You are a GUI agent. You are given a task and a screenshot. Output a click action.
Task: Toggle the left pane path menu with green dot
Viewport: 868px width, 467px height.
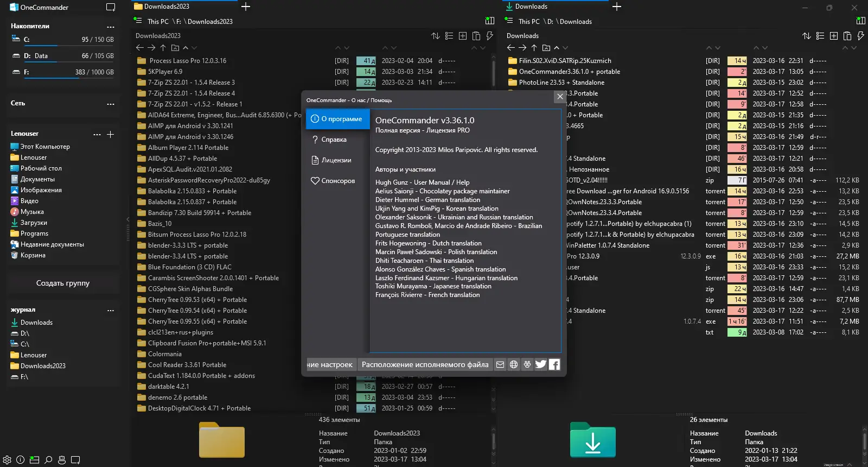click(138, 21)
